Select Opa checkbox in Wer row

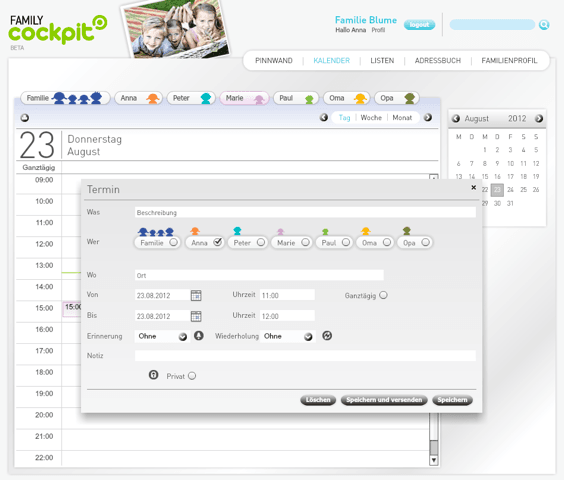[426, 242]
